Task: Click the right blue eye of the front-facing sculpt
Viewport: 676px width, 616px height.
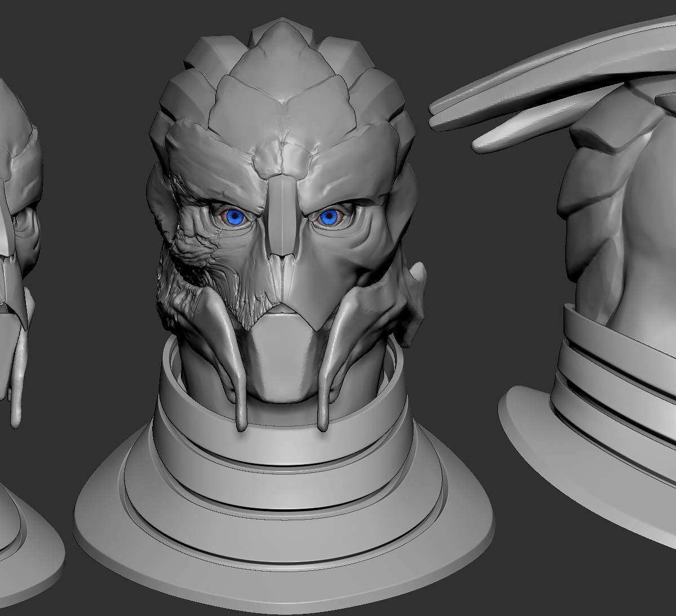Action: click(x=328, y=217)
